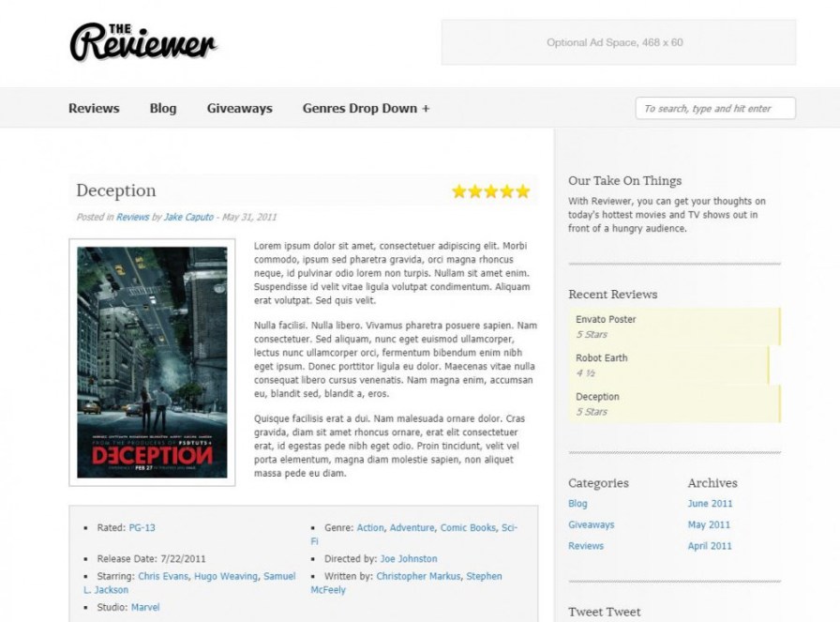
Task: Focus the search input field
Action: pyautogui.click(x=715, y=108)
